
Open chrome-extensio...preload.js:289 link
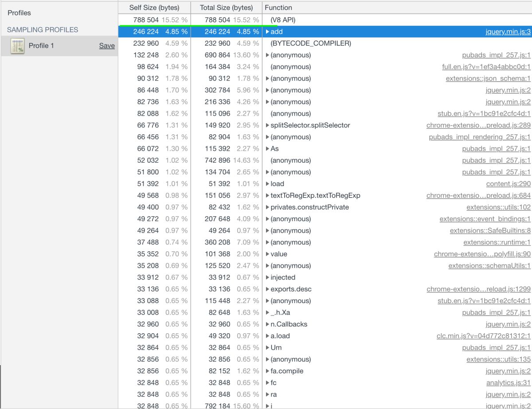click(x=478, y=125)
